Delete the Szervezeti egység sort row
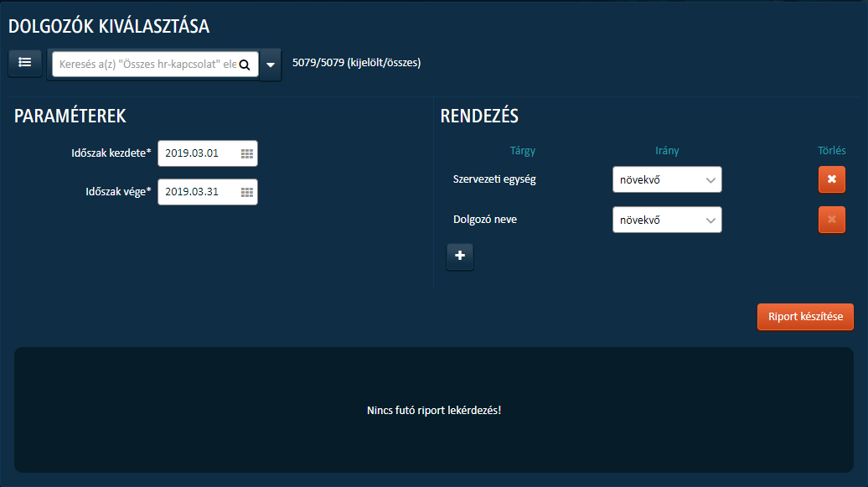868x487 pixels. [831, 179]
